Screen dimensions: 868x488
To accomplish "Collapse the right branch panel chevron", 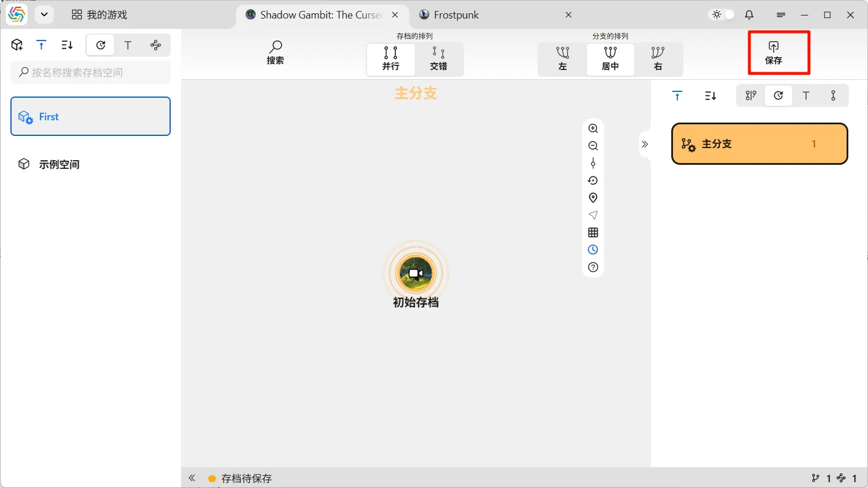I will (645, 145).
